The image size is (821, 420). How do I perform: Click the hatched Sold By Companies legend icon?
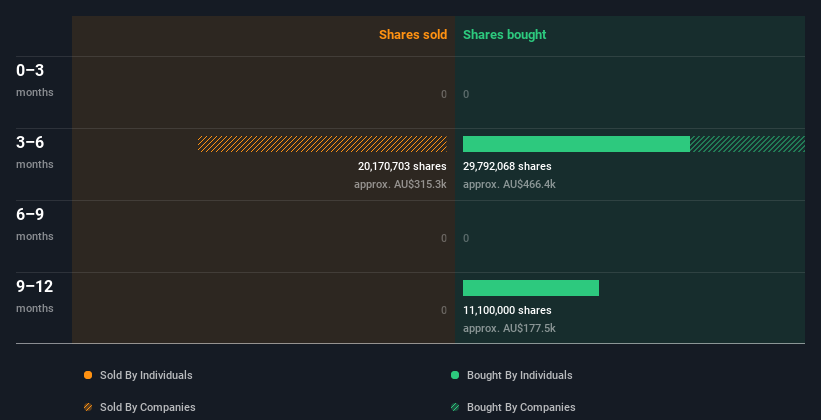tap(88, 407)
